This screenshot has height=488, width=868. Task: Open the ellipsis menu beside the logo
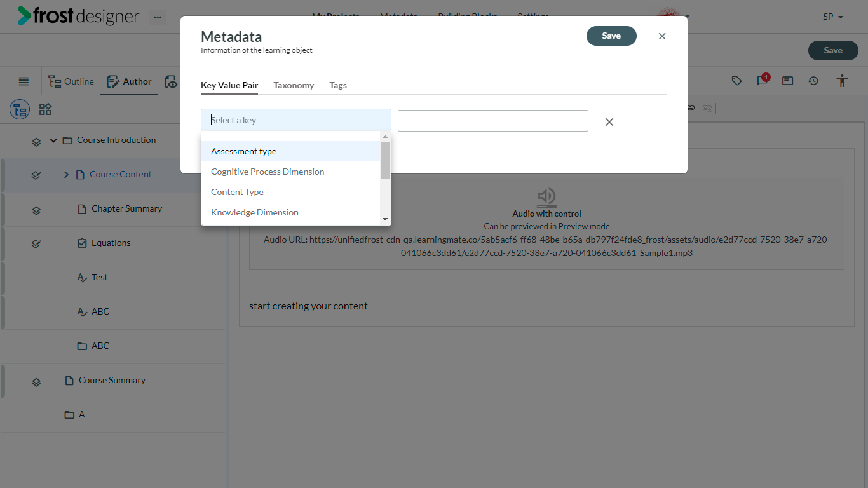click(x=157, y=17)
